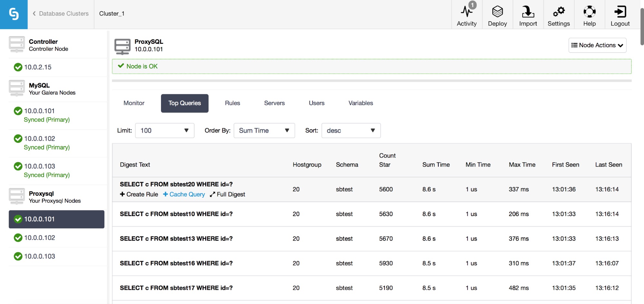Open the Help lifebuoy icon
This screenshot has height=304, width=644.
click(590, 12)
